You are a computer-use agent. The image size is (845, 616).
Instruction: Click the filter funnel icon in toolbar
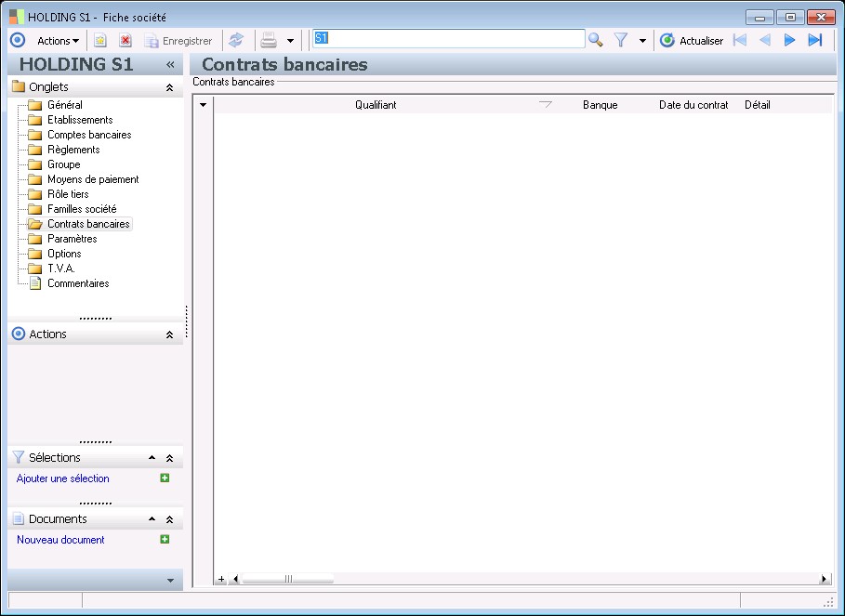(x=621, y=40)
